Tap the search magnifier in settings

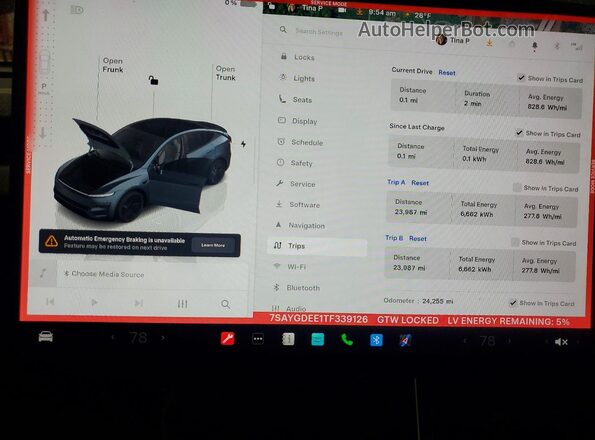(283, 30)
